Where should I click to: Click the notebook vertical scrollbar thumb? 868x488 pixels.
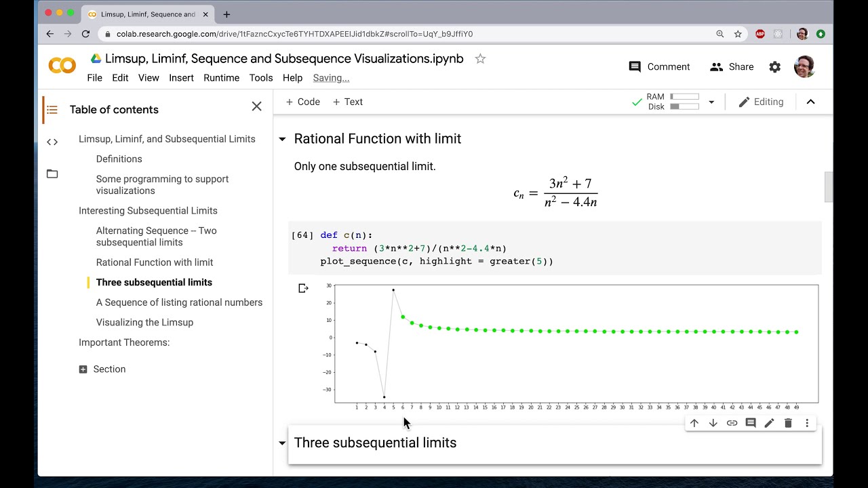(828, 187)
